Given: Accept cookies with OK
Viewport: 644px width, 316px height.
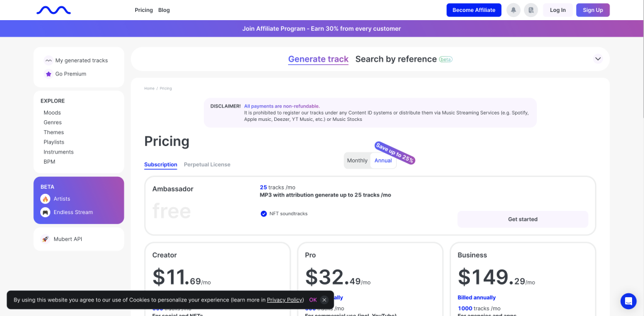Looking at the screenshot, I should (x=313, y=300).
